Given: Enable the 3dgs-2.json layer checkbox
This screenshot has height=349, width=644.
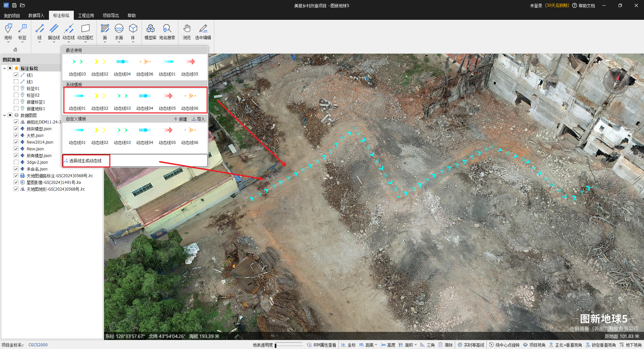Looking at the screenshot, I should tap(16, 162).
